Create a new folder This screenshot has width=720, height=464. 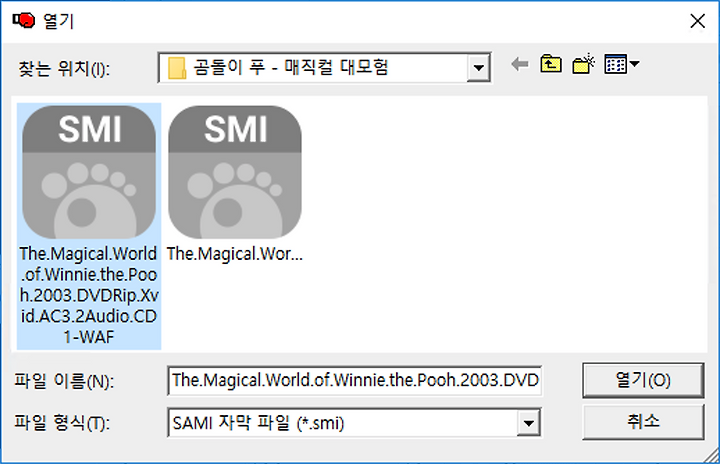tap(584, 64)
